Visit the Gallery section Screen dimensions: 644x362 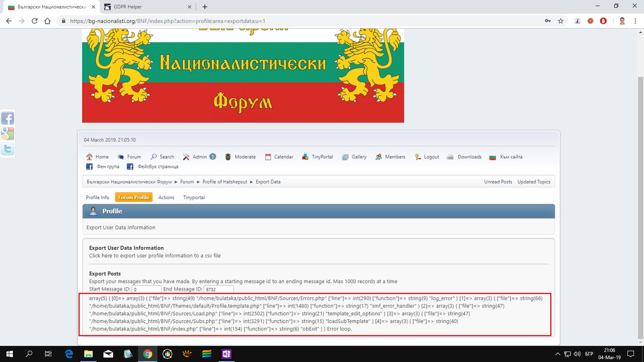tap(354, 157)
